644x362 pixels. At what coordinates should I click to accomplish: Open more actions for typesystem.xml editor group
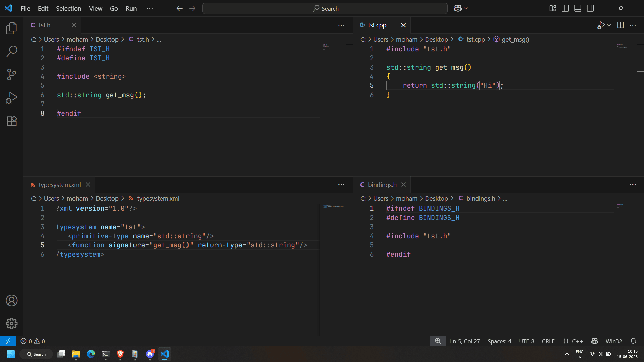pyautogui.click(x=341, y=185)
